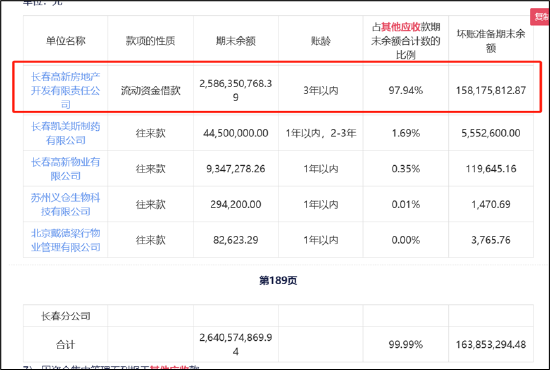Select the 0.00% ratio cell
550x370 pixels.
point(406,240)
